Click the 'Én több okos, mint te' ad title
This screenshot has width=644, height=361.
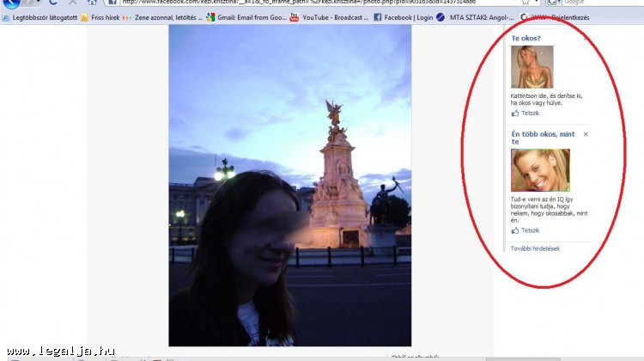(x=543, y=138)
